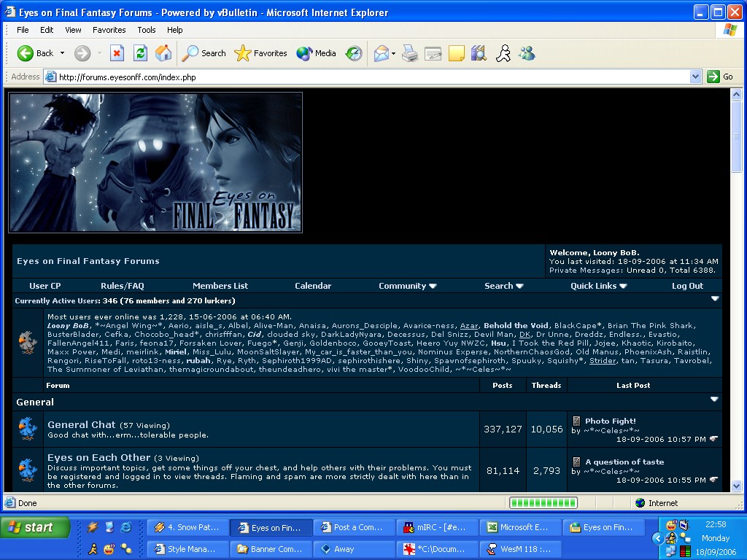Print the page with the printer icon

[x=410, y=53]
